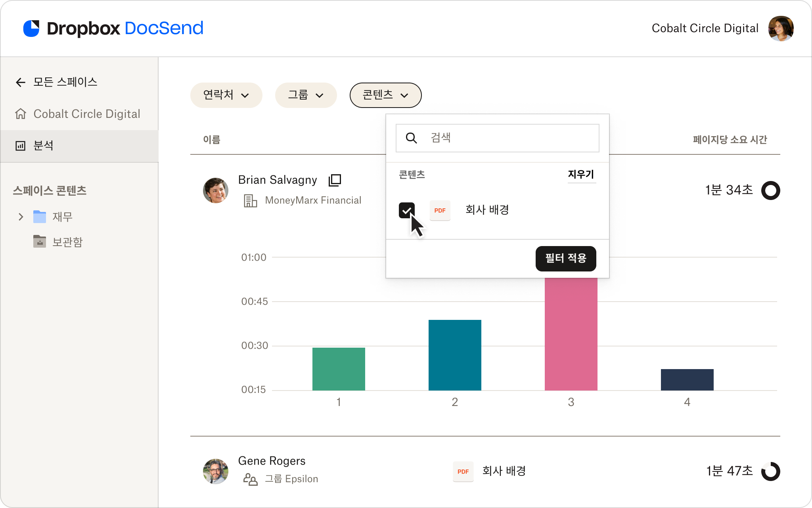This screenshot has width=812, height=508.
Task: Click the copy icon next to Brian Salvagny
Action: click(x=335, y=180)
